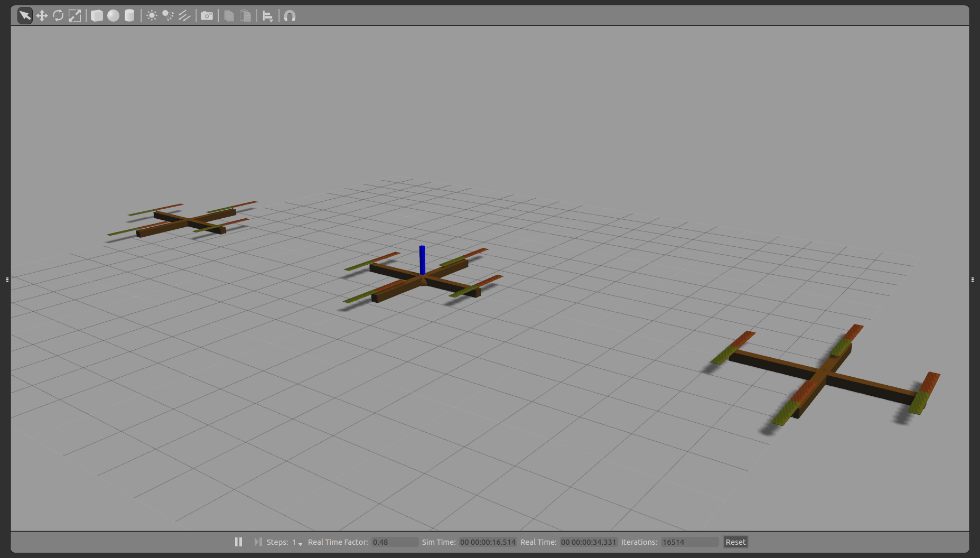Screen dimensions: 980x558
Task: Expand the left side panel handle
Action: tap(7, 279)
